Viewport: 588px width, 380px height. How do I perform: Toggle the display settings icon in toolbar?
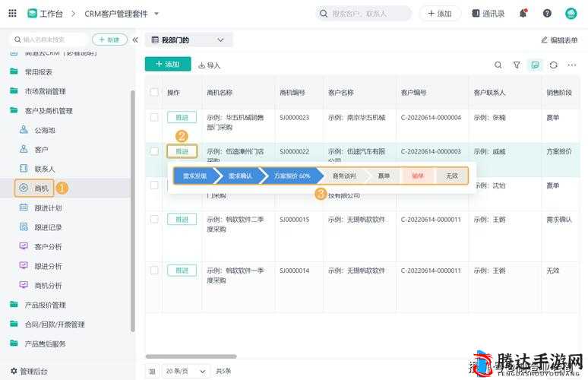tap(535, 65)
